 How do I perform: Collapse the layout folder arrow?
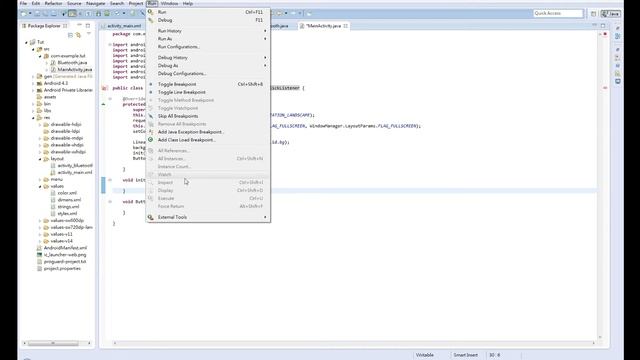[x=40, y=159]
